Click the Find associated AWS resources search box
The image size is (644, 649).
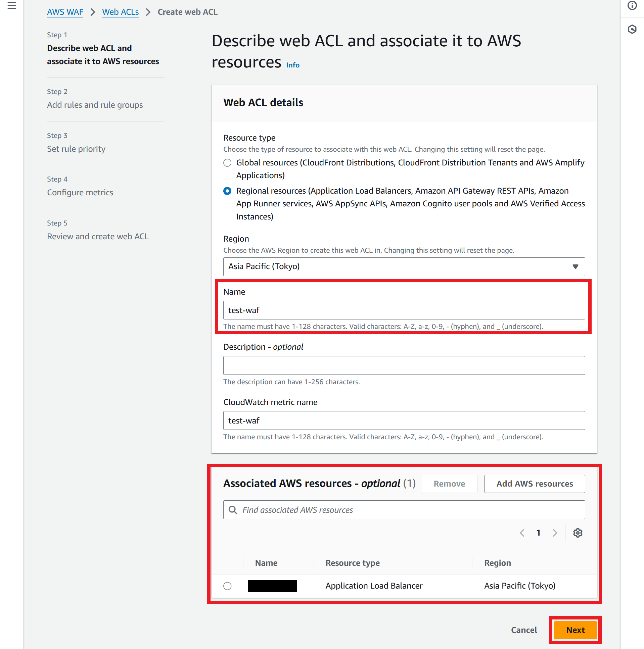[x=404, y=510]
